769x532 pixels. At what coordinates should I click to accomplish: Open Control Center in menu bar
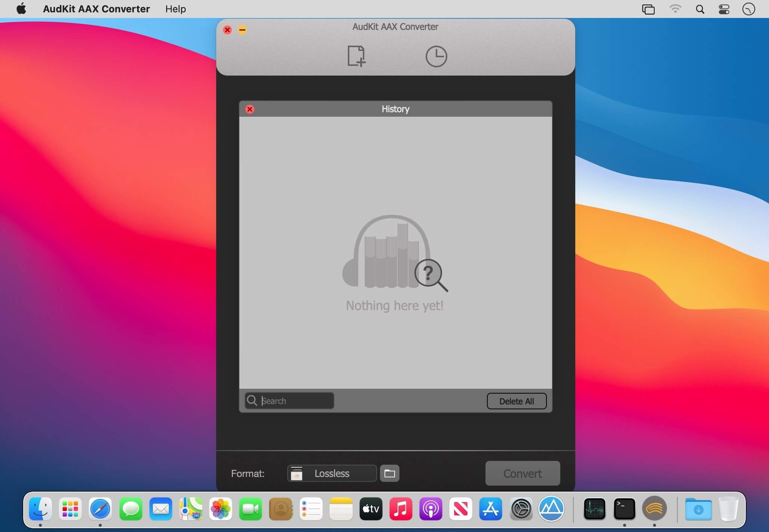(724, 9)
